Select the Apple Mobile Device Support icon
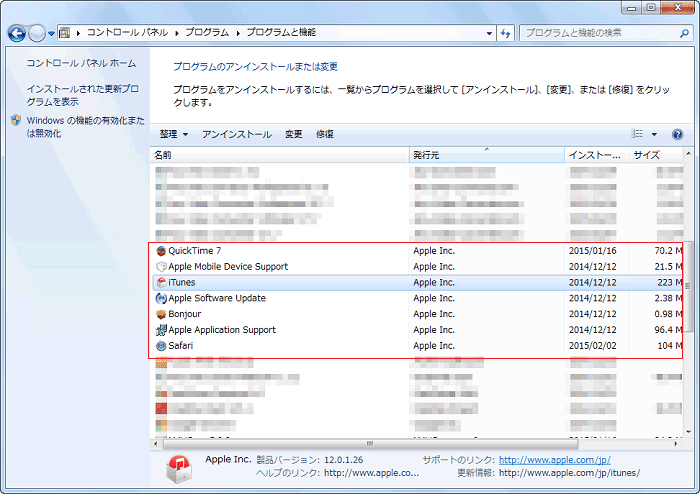The image size is (700, 494). pos(161,267)
